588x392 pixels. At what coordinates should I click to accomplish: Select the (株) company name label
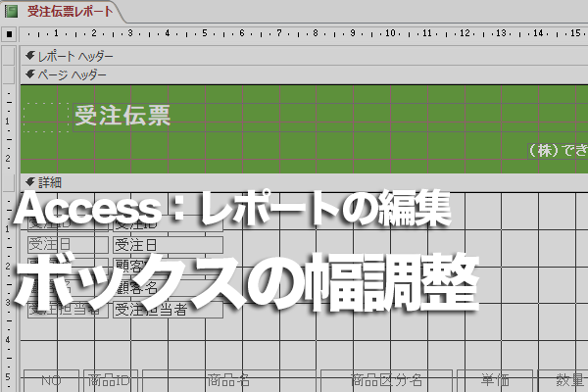(x=558, y=151)
